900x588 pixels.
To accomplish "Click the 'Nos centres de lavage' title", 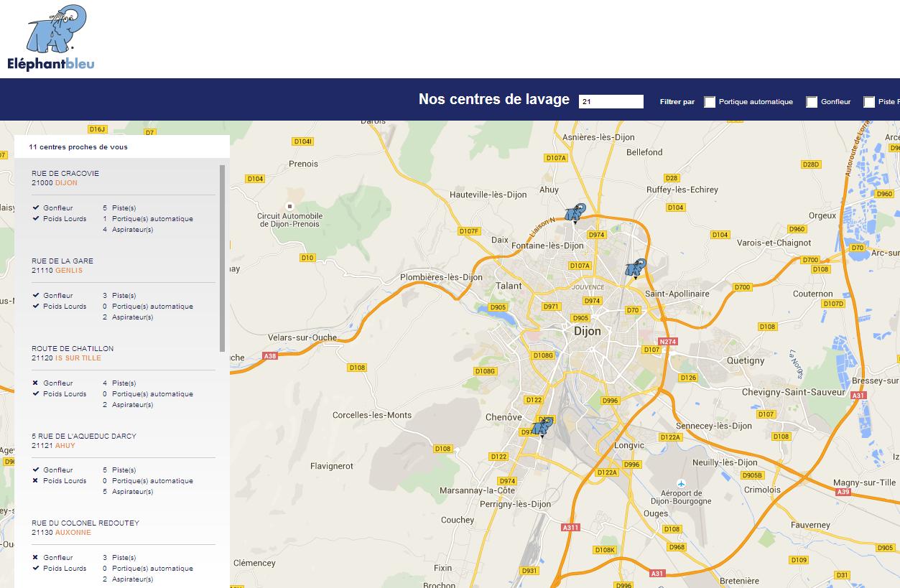I will tap(494, 100).
